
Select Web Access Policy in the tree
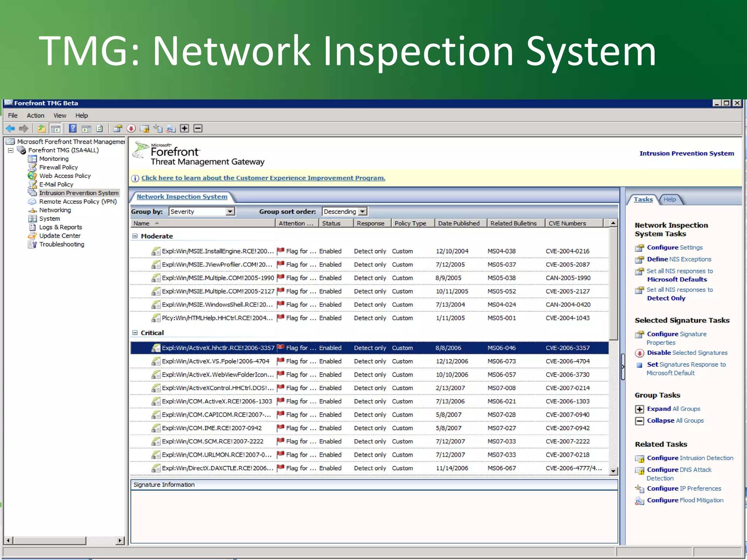[65, 176]
